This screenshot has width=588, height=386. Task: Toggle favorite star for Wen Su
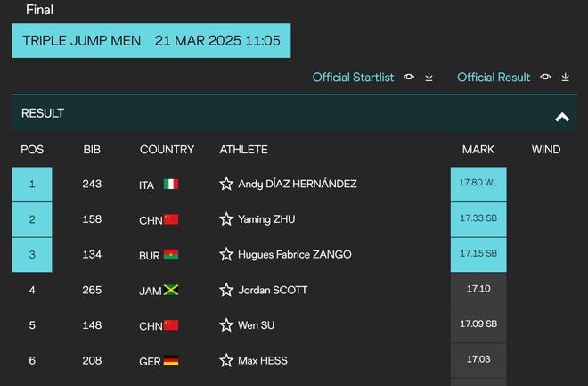(226, 325)
